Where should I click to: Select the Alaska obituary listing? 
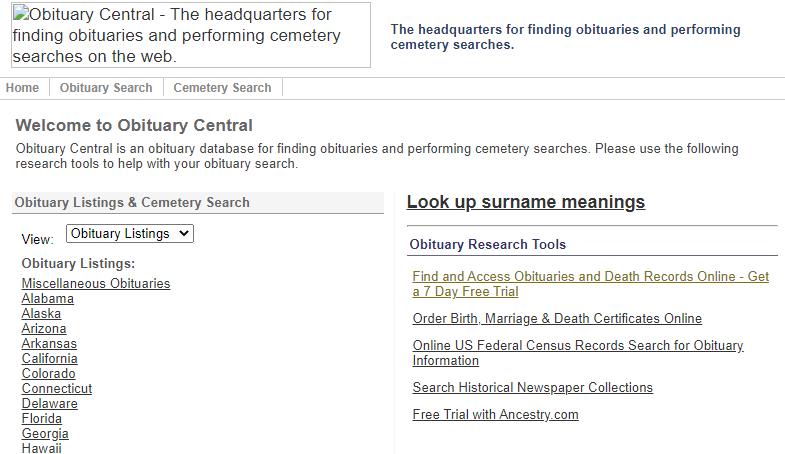click(x=41, y=313)
